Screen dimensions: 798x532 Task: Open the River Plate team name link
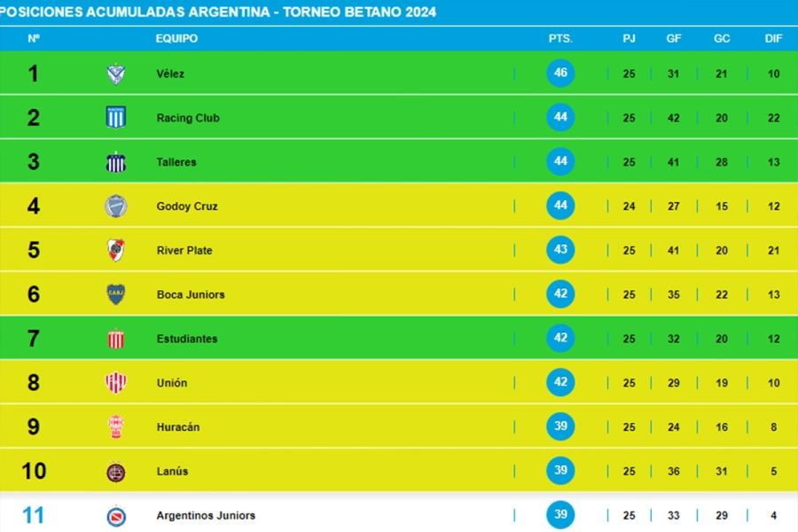(x=184, y=250)
